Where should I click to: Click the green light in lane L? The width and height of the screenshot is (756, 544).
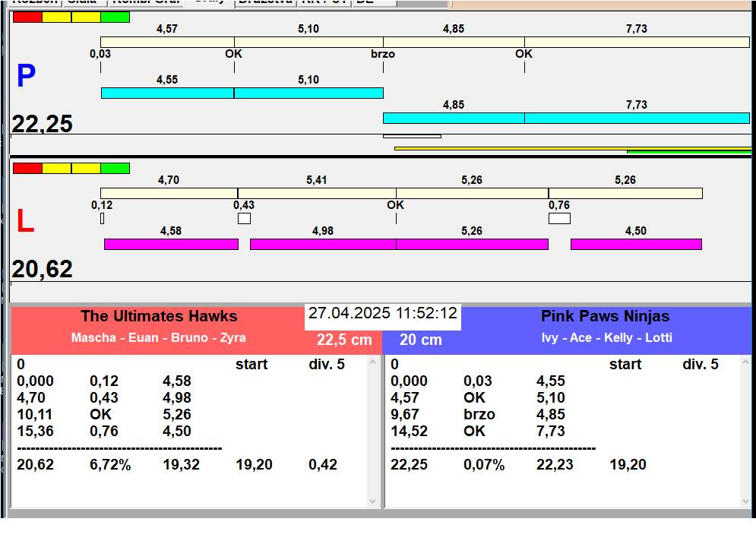115,168
